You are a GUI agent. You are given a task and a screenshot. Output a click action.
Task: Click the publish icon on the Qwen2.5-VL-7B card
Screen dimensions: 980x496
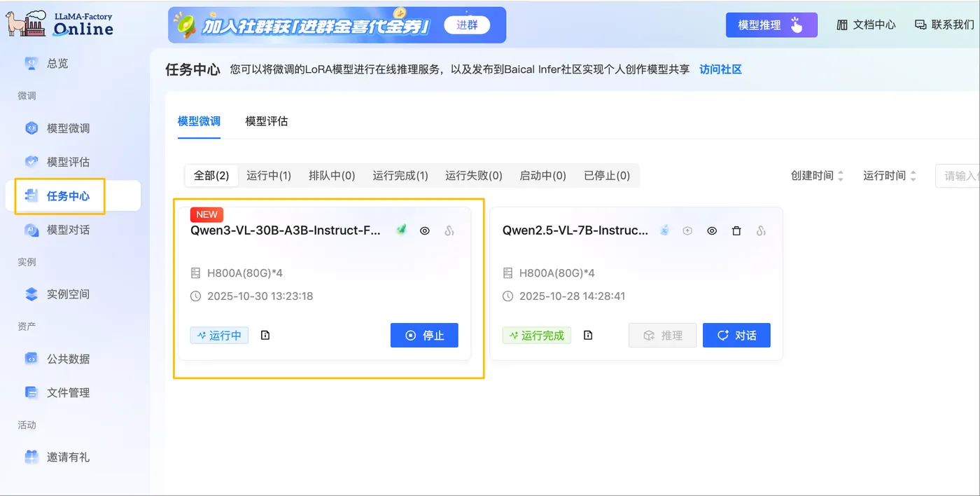pyautogui.click(x=687, y=230)
